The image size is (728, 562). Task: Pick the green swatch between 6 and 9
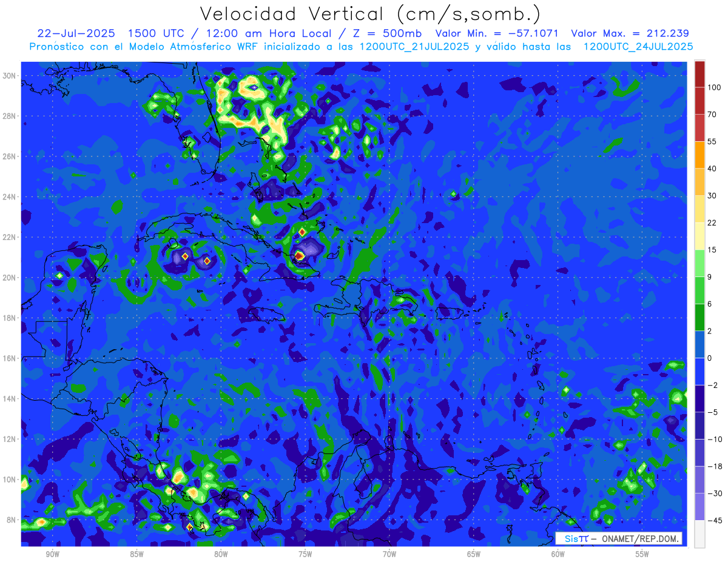(699, 290)
